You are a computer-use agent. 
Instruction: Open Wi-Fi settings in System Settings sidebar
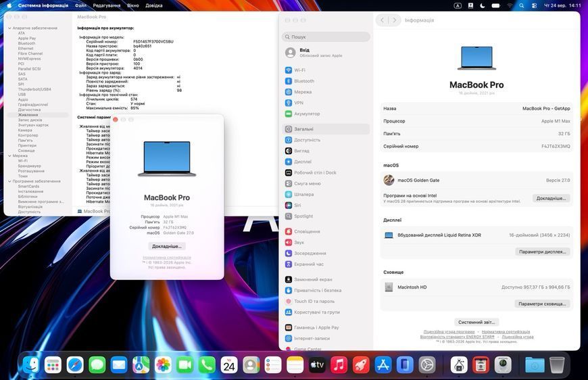326,70
